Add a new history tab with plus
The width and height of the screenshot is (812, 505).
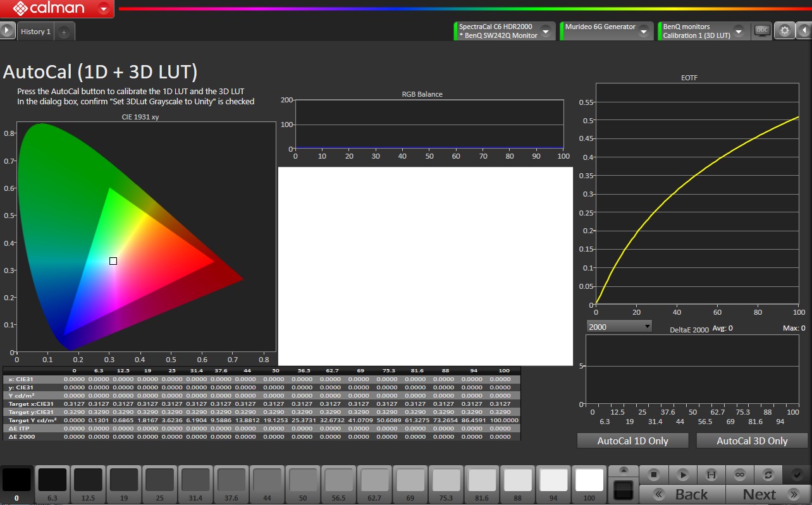pos(64,32)
